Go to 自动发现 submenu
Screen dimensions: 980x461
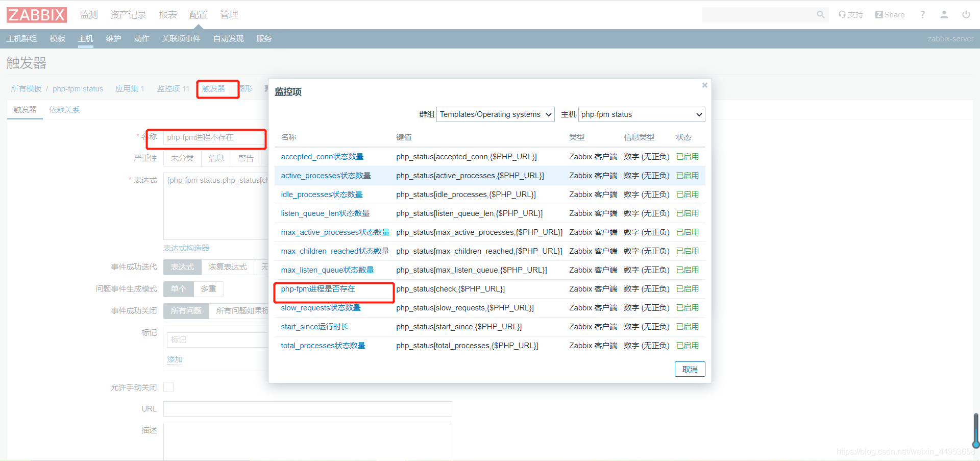click(x=228, y=39)
